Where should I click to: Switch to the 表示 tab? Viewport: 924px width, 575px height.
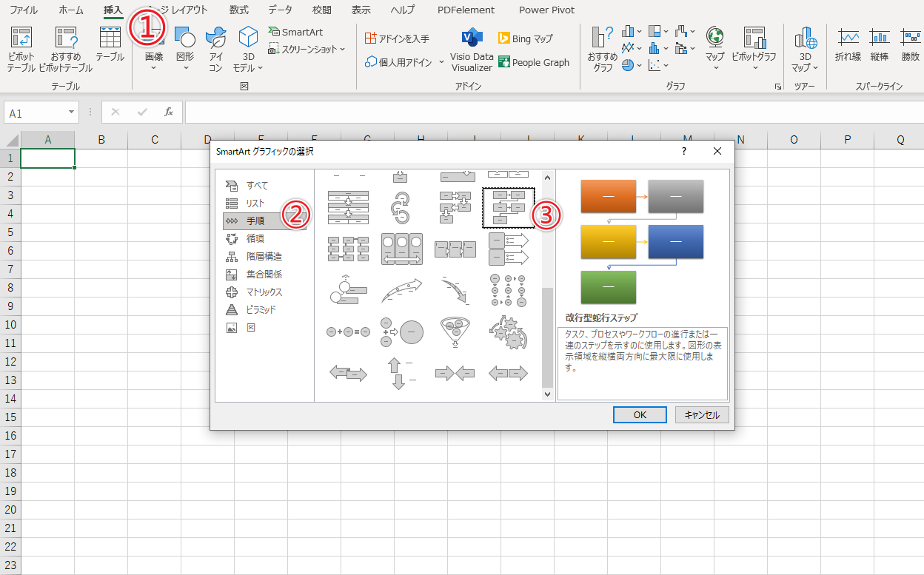(361, 10)
